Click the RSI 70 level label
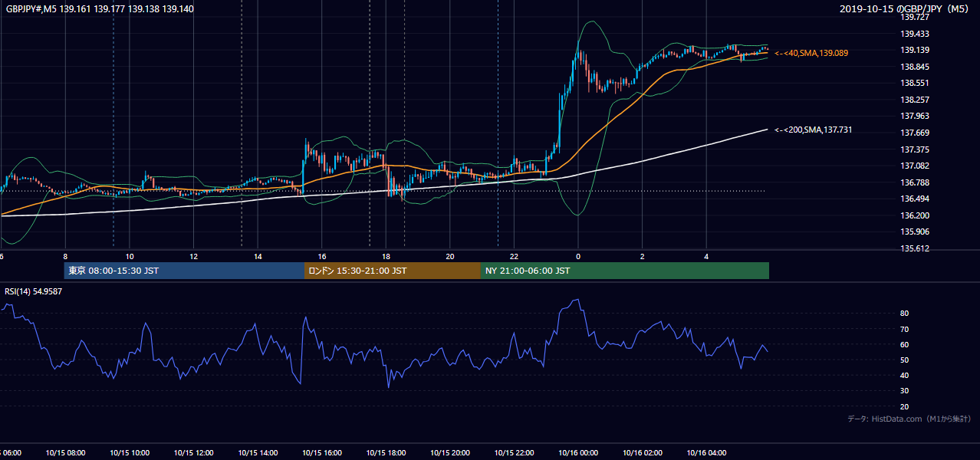 (x=905, y=329)
